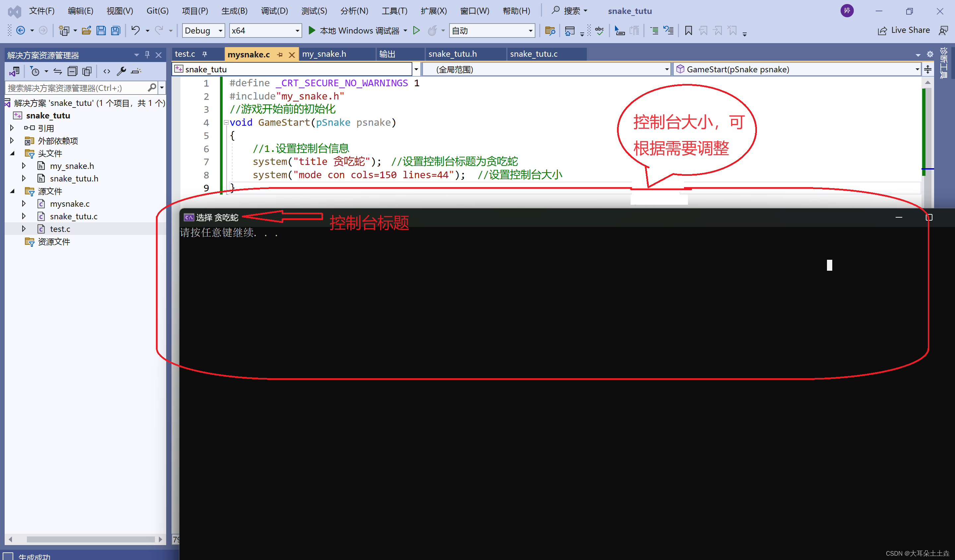Click the bookmark toggle icon
The height and width of the screenshot is (560, 955).
coord(688,31)
